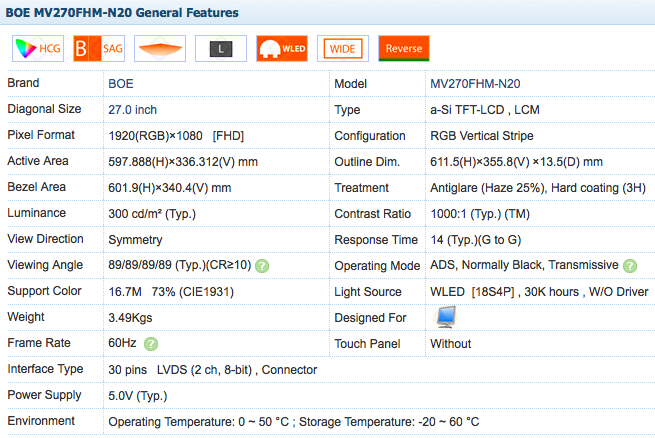
Task: Click the 300 cd/m² (Typ.) luminance value
Action: pyautogui.click(x=152, y=214)
